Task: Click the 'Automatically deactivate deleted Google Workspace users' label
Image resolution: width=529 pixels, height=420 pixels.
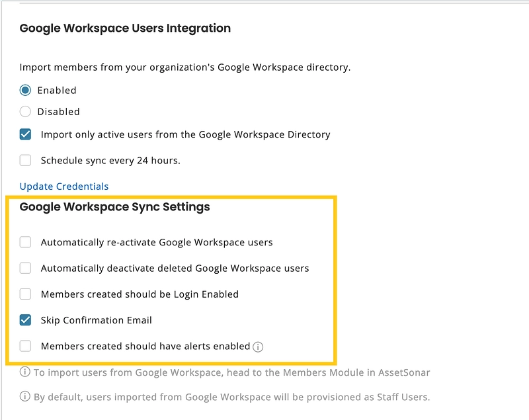Action: point(175,268)
